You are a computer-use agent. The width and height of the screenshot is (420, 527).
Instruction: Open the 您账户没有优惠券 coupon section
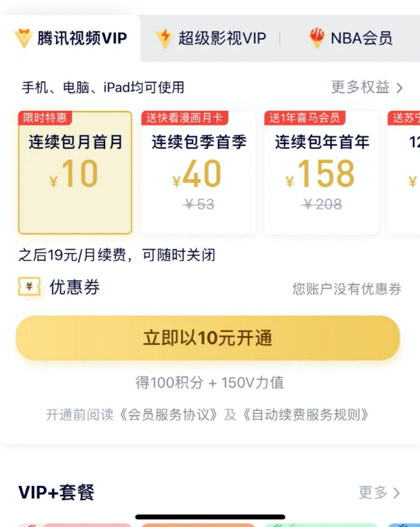coord(348,287)
